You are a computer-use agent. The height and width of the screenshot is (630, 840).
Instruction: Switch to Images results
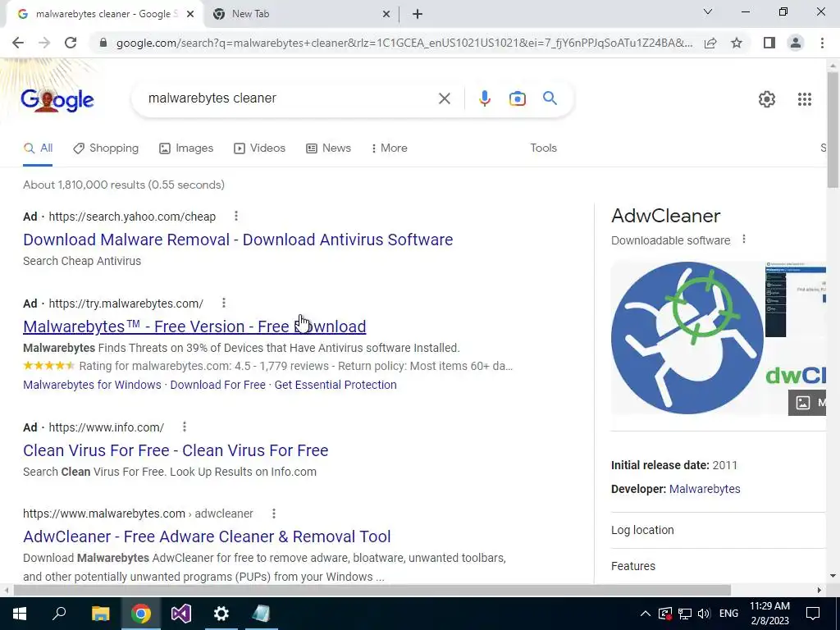[x=186, y=148]
